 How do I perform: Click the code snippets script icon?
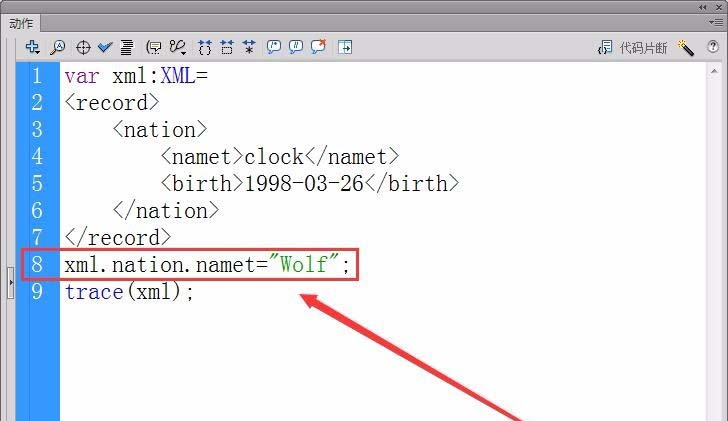[605, 47]
